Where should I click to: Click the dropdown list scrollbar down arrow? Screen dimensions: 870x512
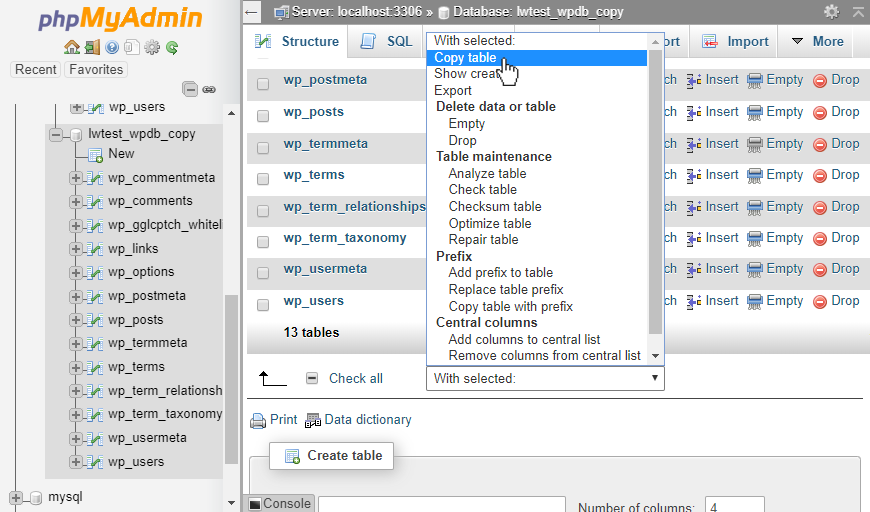coord(655,356)
